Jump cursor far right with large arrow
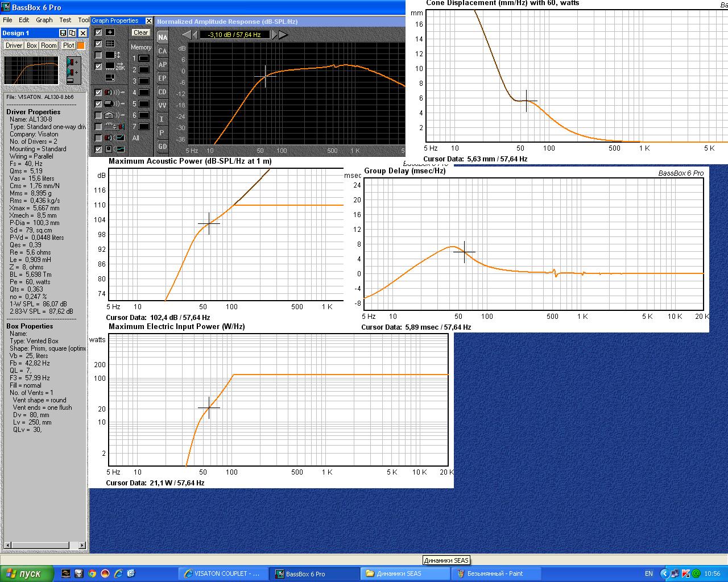This screenshot has width=728, height=582. 283,35
